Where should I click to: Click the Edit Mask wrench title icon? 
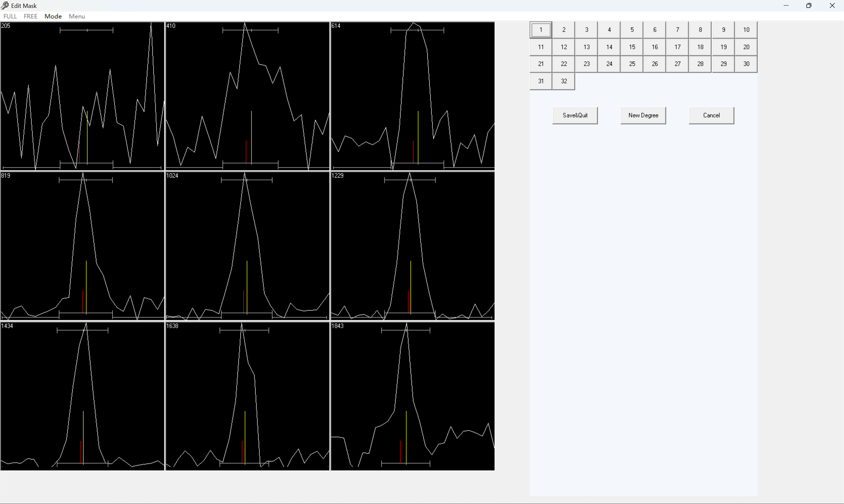point(5,5)
